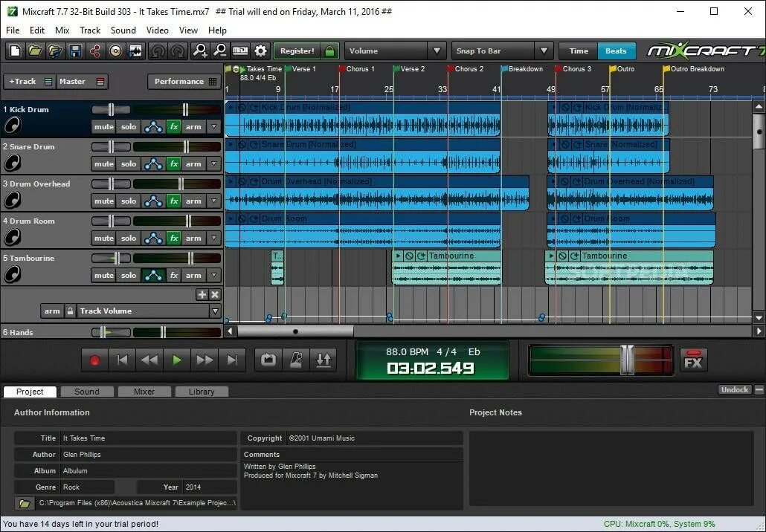
Task: Expand Drum Room arm options arrow
Action: (x=213, y=239)
